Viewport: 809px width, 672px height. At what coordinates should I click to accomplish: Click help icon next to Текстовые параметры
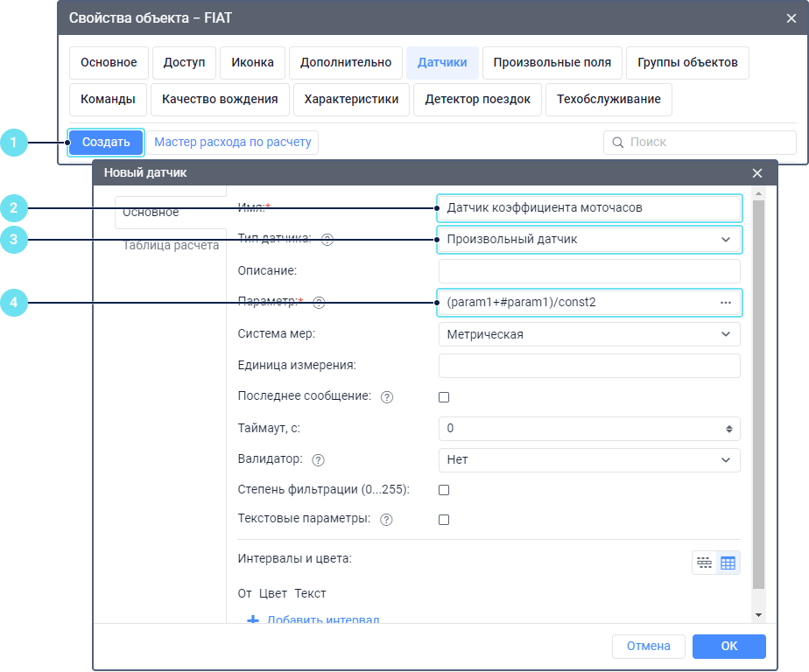coord(386,520)
